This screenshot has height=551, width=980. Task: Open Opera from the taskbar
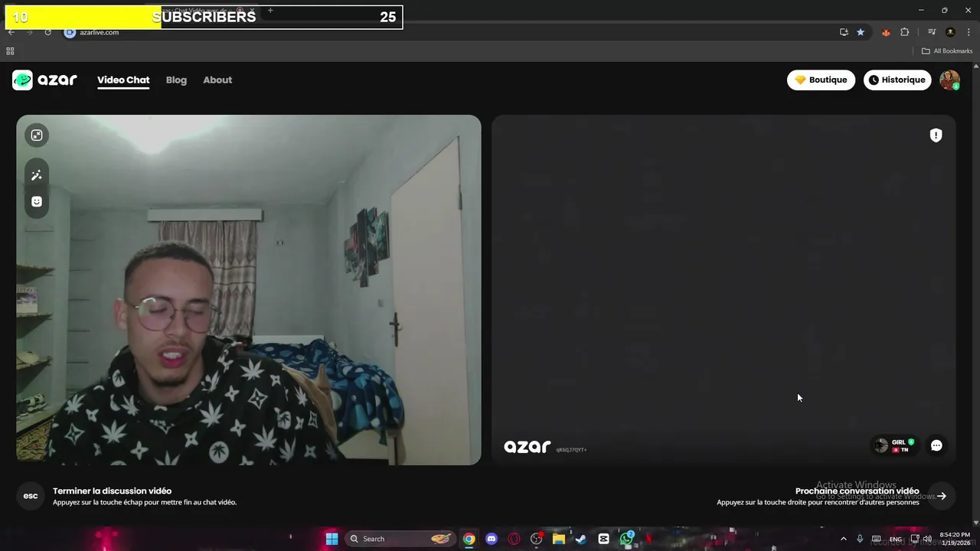pos(514,539)
